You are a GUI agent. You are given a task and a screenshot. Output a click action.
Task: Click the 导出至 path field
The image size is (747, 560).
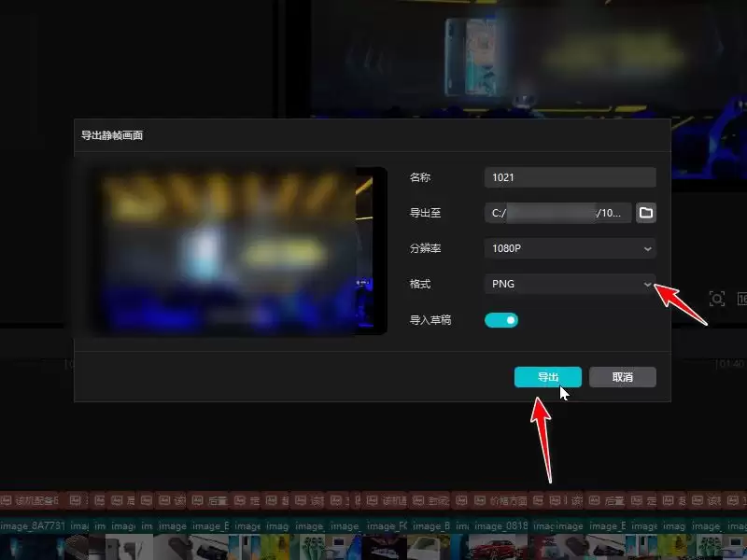coord(557,213)
